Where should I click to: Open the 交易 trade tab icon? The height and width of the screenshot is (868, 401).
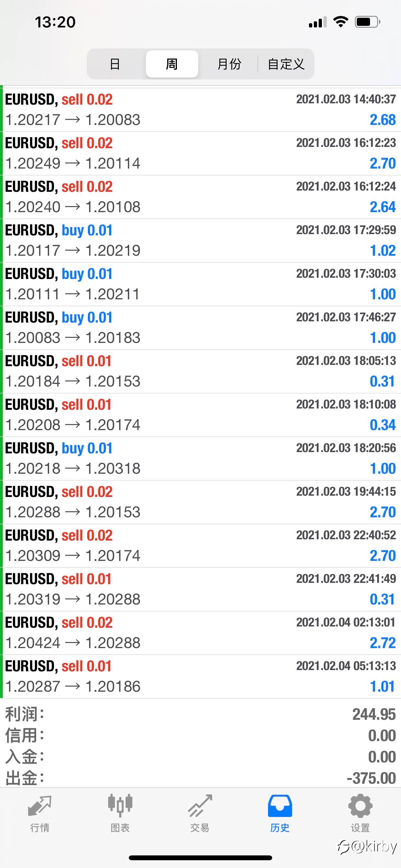pyautogui.click(x=200, y=805)
